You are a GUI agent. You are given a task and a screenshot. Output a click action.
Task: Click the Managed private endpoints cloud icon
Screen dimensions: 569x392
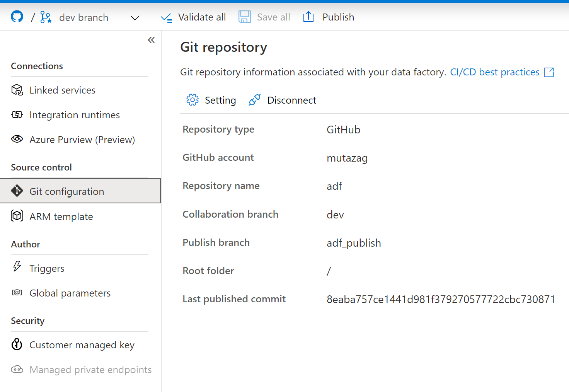point(17,369)
